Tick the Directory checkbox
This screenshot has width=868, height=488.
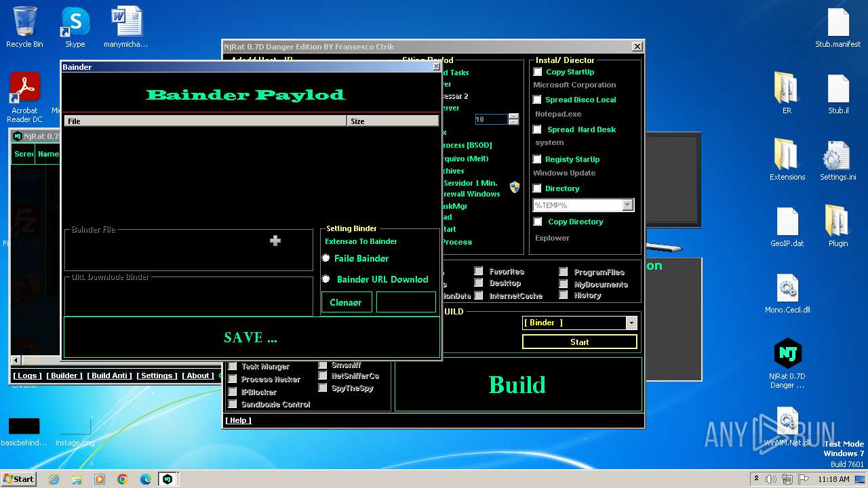537,188
